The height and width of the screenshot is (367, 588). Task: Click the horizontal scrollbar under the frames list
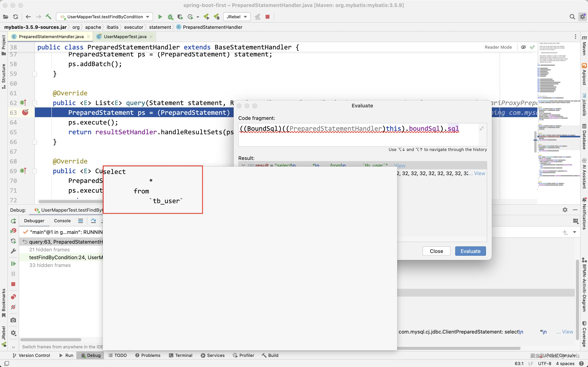tap(51, 340)
